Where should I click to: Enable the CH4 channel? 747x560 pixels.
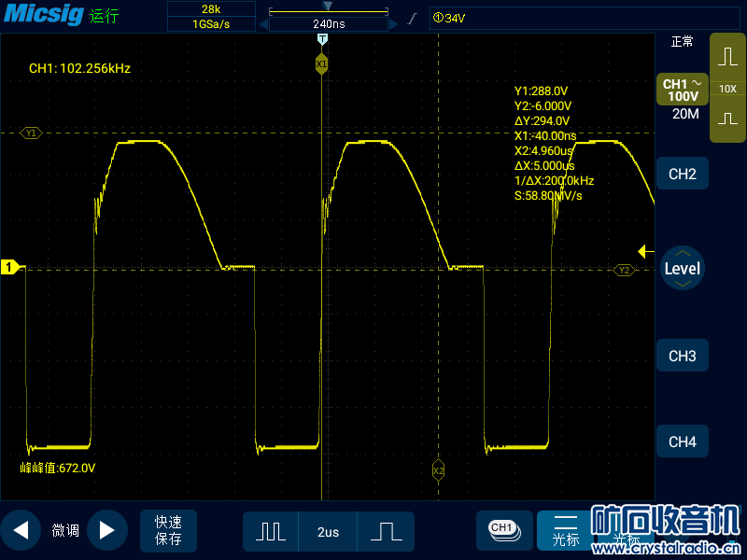coord(683,442)
